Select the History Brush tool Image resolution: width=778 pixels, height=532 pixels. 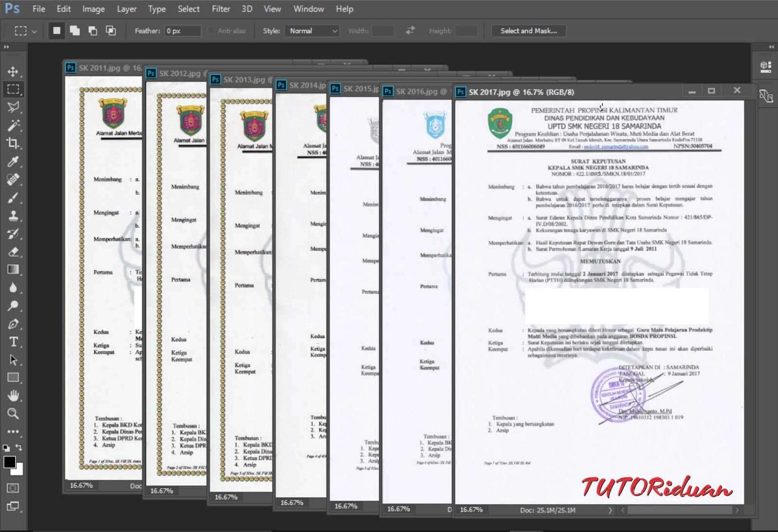pos(13,234)
